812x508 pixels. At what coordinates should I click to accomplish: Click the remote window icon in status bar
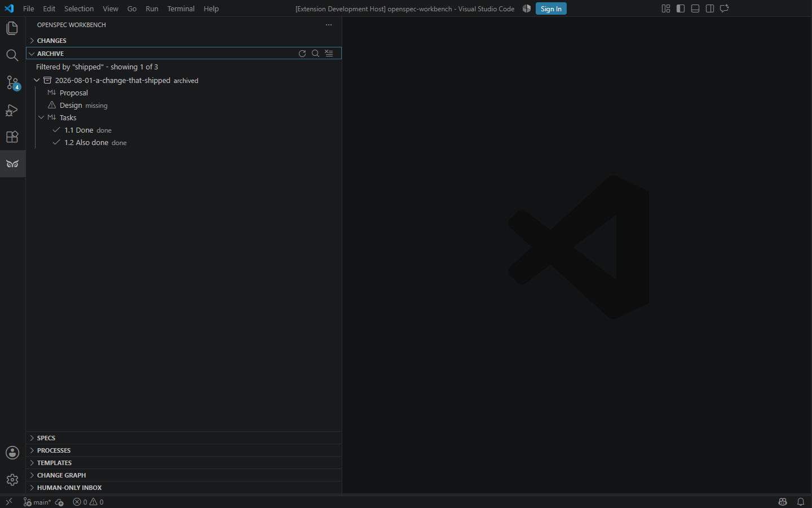coord(9,502)
